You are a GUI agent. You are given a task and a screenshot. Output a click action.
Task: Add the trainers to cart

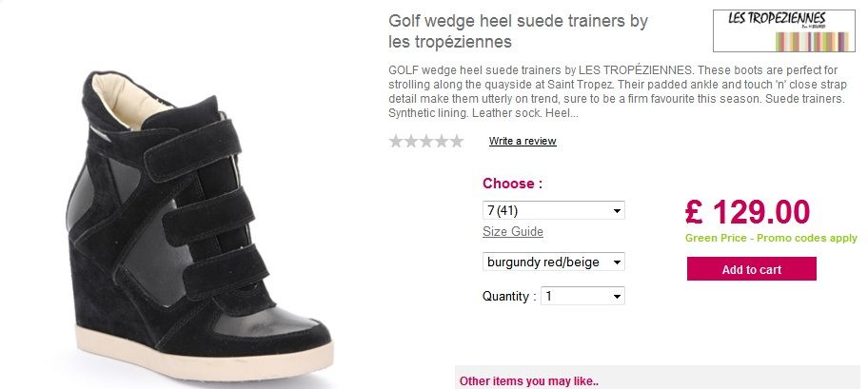click(x=752, y=269)
